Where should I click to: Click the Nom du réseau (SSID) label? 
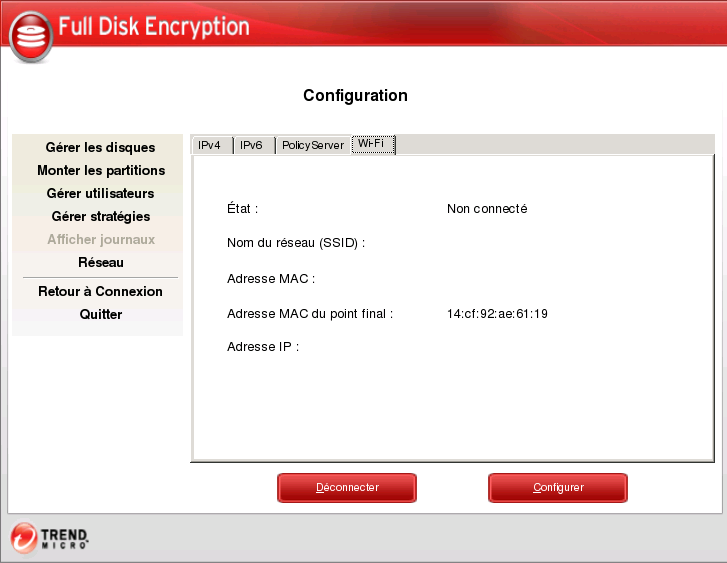click(296, 243)
